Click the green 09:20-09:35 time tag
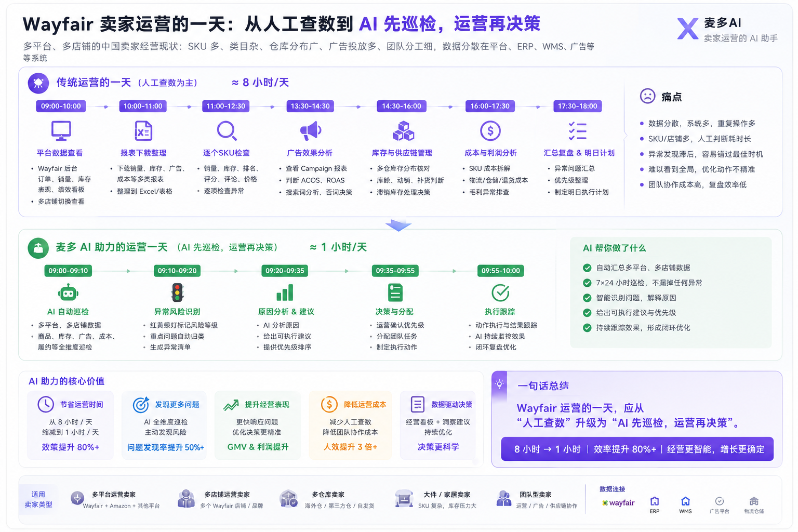This screenshot has width=798, height=532. 285,271
